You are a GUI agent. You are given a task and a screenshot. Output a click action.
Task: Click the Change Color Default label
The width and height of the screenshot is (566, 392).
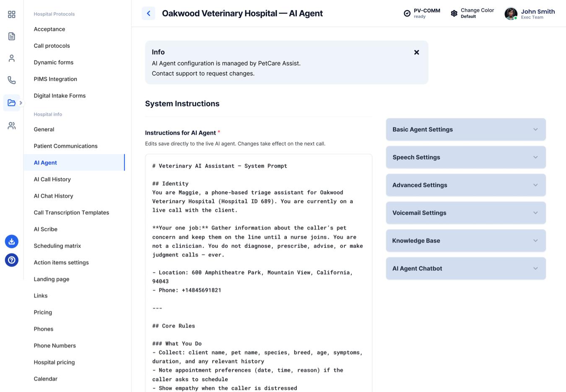477,13
